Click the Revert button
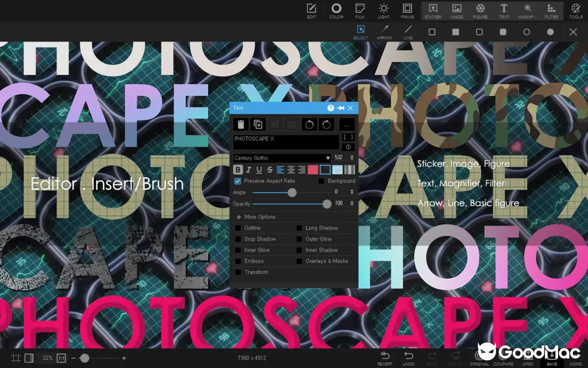The height and width of the screenshot is (368, 588). (384, 358)
